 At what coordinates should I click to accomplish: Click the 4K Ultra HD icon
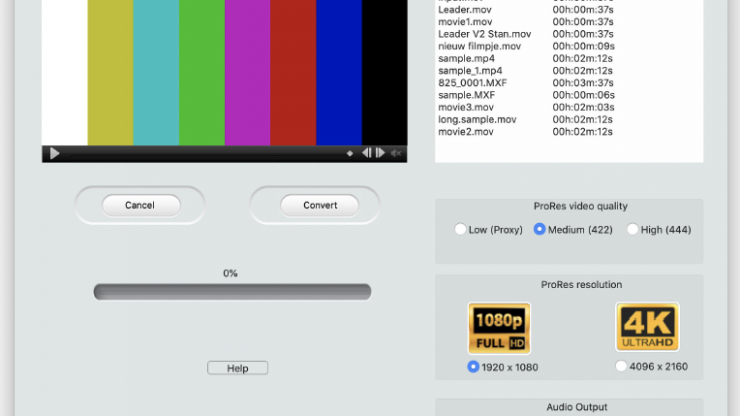pos(647,328)
